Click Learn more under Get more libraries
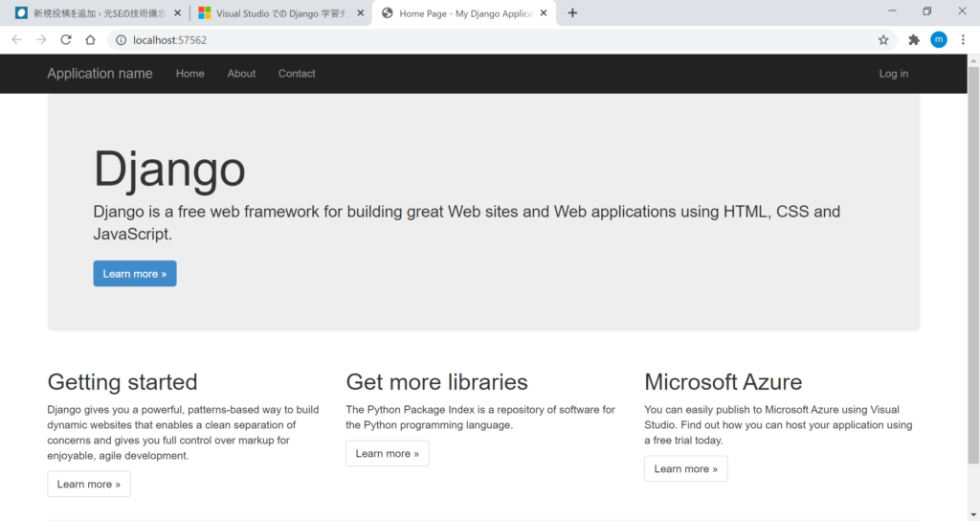This screenshot has height=521, width=980. (x=388, y=453)
